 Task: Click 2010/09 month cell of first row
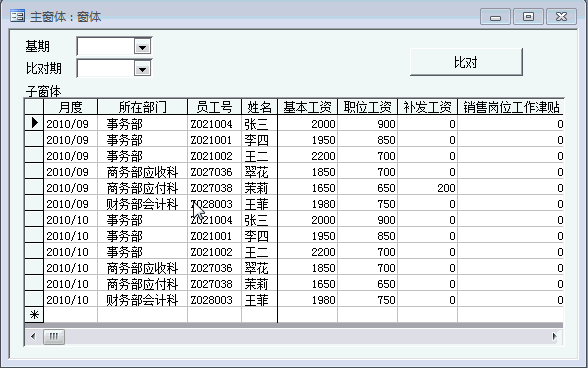[x=68, y=124]
